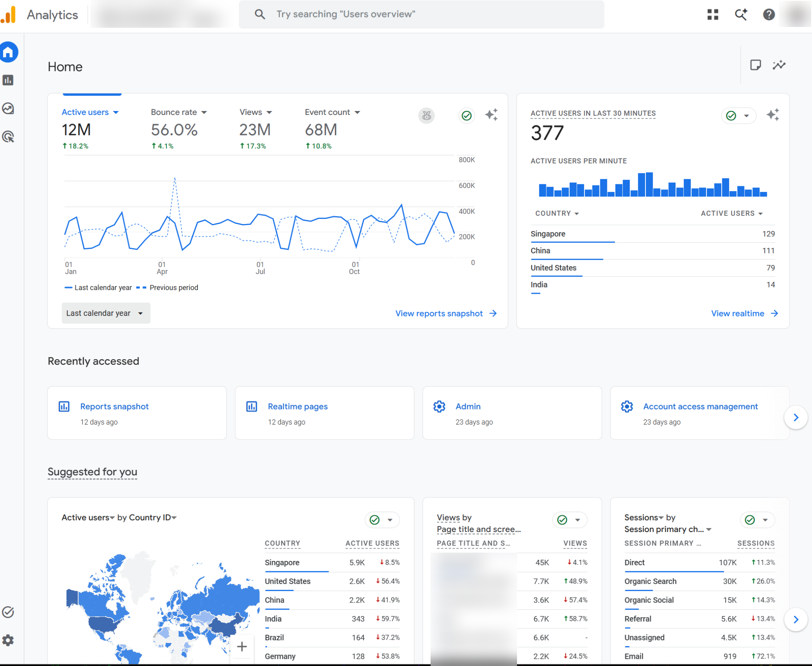Image resolution: width=812 pixels, height=666 pixels.
Task: Open the Setup Assistant check icon in sidebar
Action: pyautogui.click(x=8, y=612)
